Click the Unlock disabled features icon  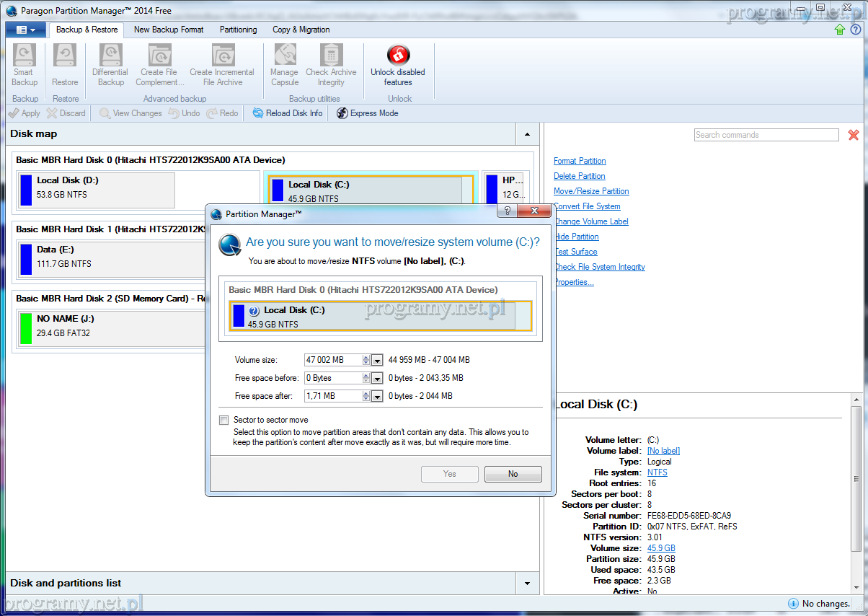(x=398, y=56)
